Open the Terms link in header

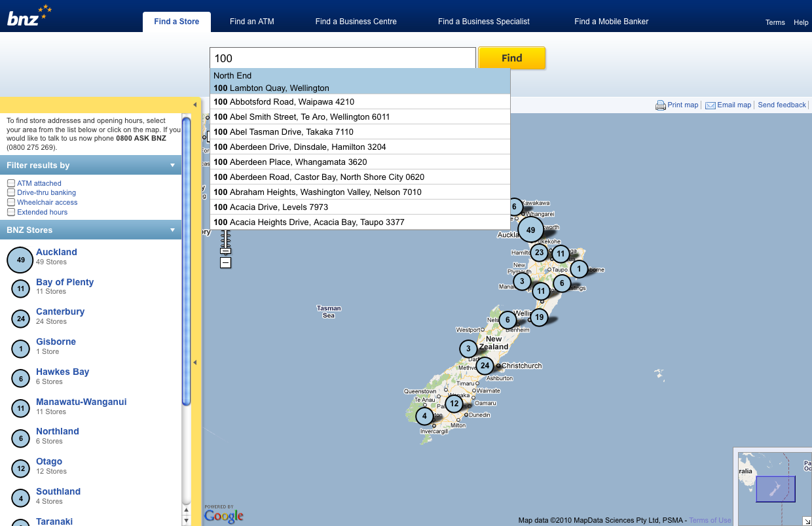point(775,22)
